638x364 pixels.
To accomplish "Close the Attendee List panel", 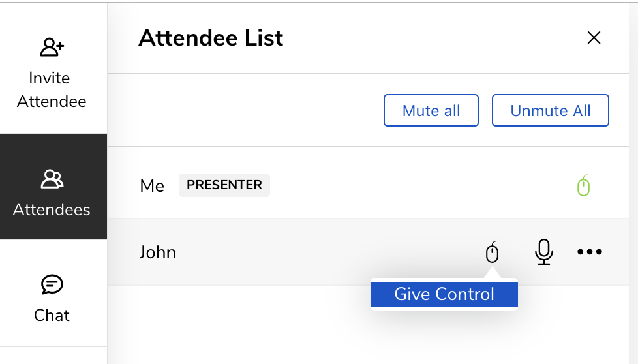I will point(594,38).
